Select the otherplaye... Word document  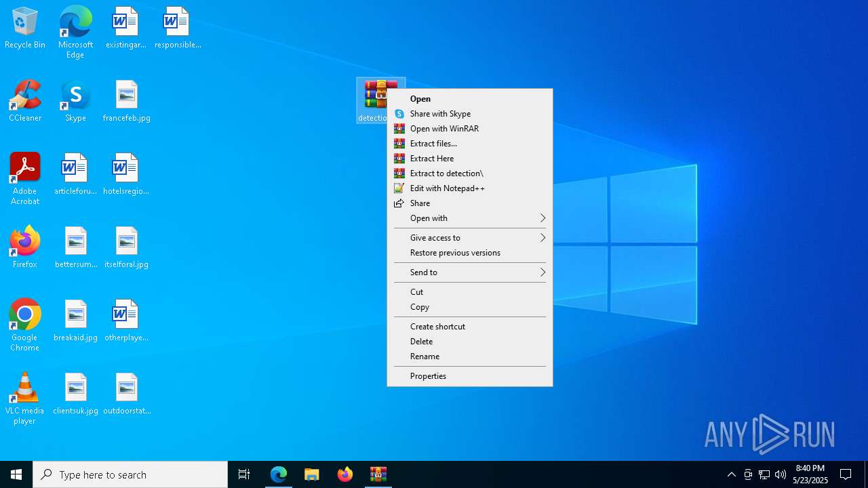(x=126, y=321)
